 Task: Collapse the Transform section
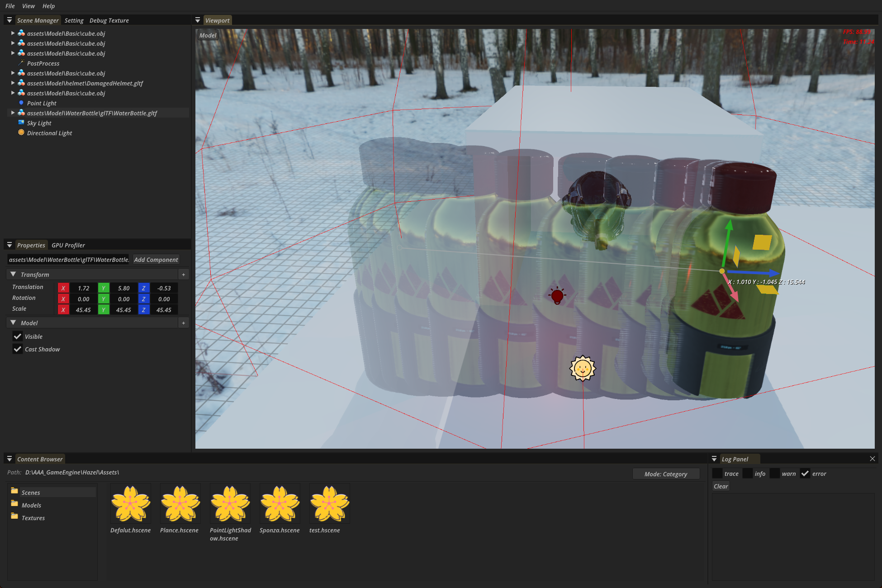13,275
